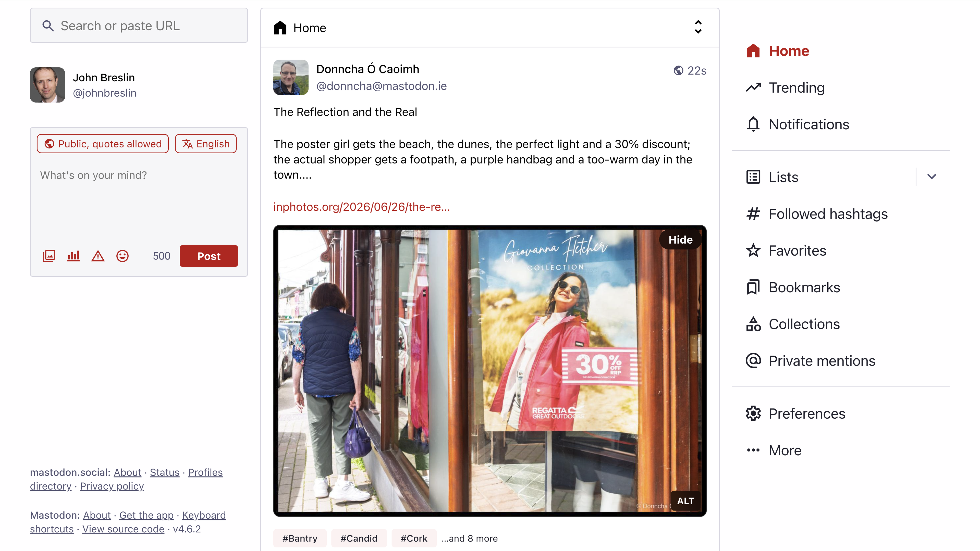Open the inphotos.org article link

pos(361,207)
